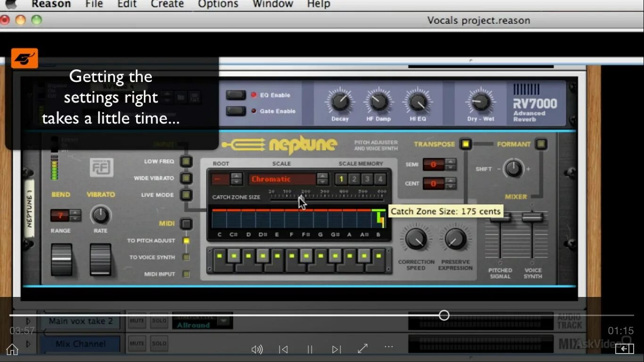Click the Correction Speed knob
This screenshot has width=644, height=362.
(416, 239)
